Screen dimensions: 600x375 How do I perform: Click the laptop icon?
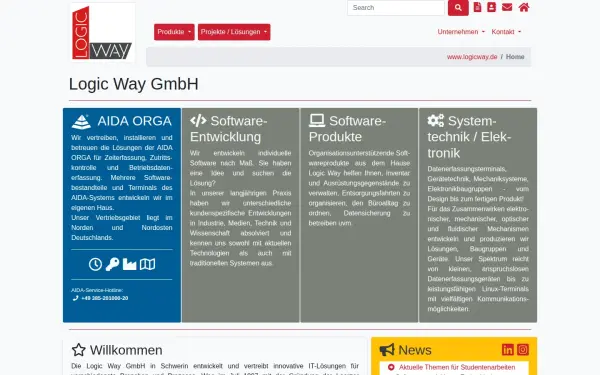coord(317,121)
